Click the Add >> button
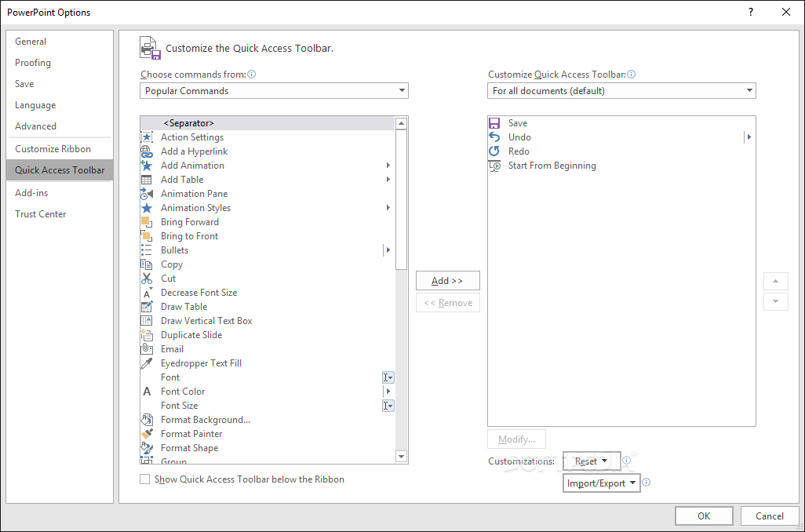The width and height of the screenshot is (805, 532). (448, 281)
